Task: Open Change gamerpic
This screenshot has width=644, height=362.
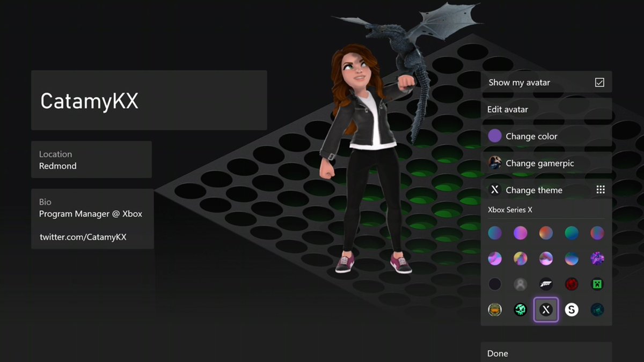Action: point(546,163)
